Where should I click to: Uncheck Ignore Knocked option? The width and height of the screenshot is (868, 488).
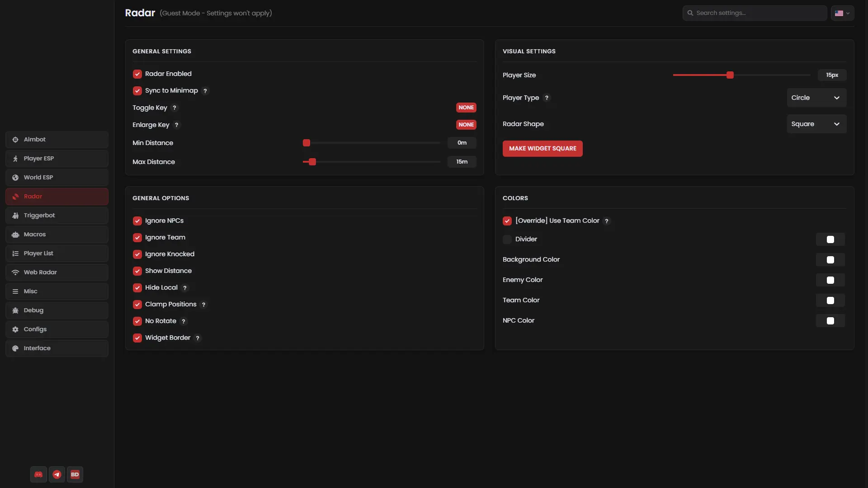[x=137, y=254]
